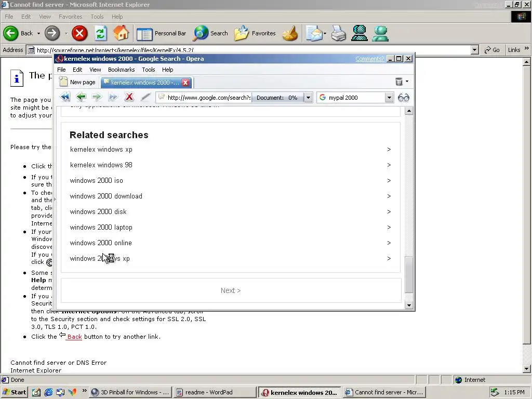
Task: Click Opera's Rewind double-arrow button
Action: (65, 97)
